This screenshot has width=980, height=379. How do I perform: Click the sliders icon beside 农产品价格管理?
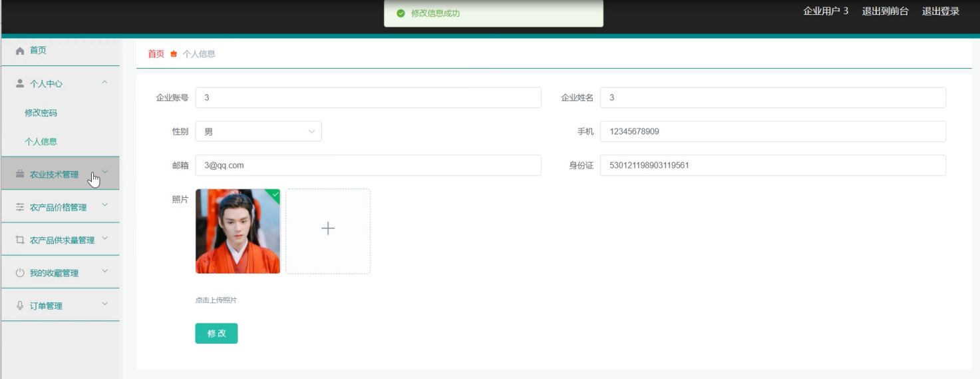[20, 207]
